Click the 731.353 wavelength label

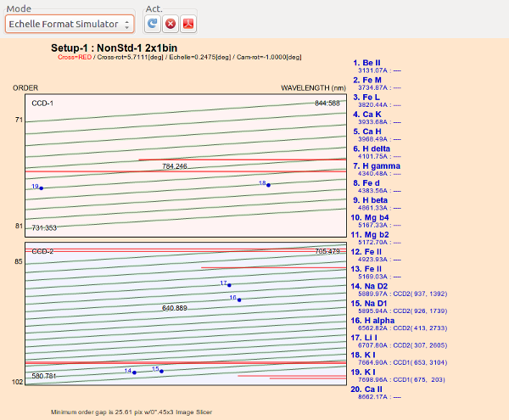(44, 228)
